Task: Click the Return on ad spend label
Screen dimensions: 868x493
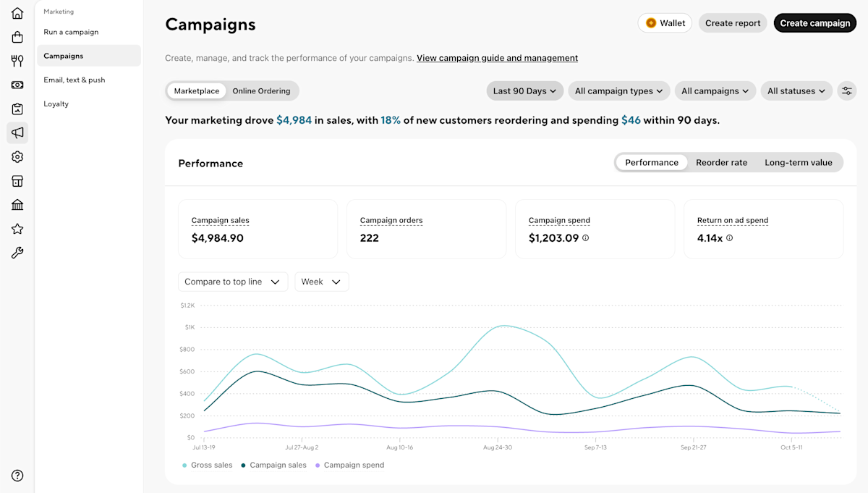Action: coord(733,220)
